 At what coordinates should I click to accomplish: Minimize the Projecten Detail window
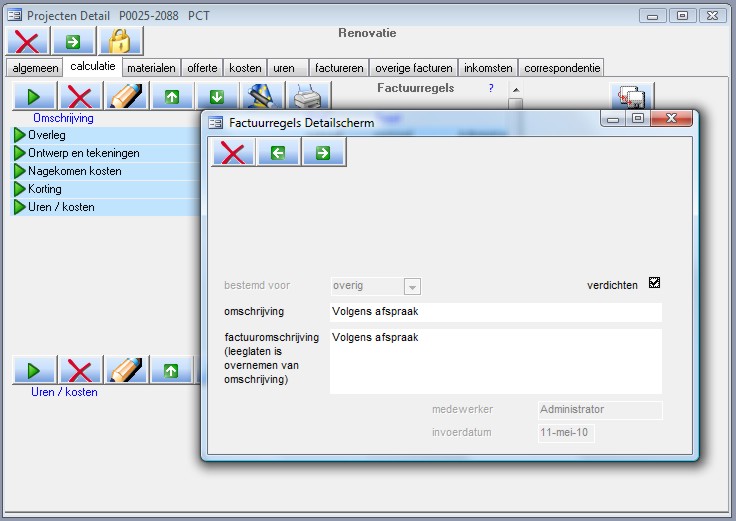point(652,16)
